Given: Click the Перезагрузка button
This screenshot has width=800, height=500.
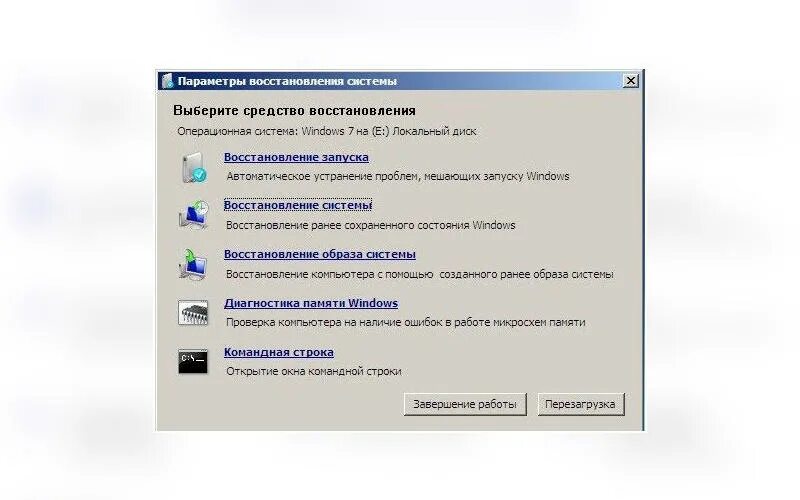Looking at the screenshot, I should pyautogui.click(x=581, y=404).
